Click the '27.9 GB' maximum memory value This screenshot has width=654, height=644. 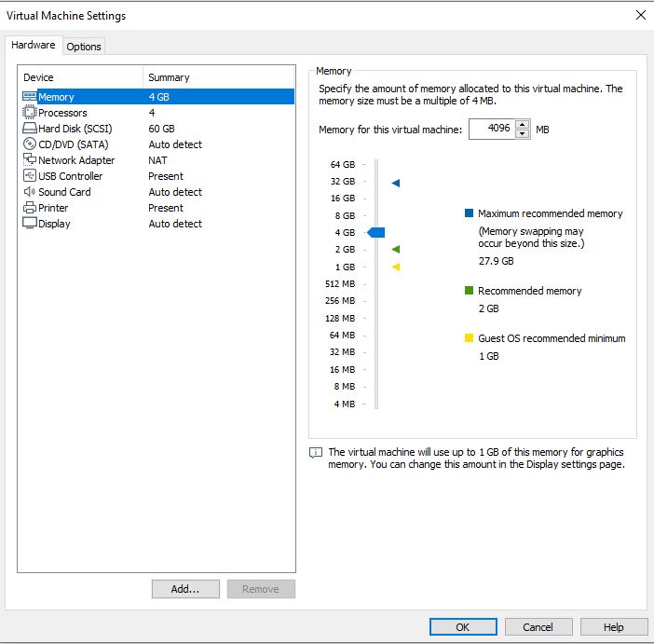pos(497,261)
